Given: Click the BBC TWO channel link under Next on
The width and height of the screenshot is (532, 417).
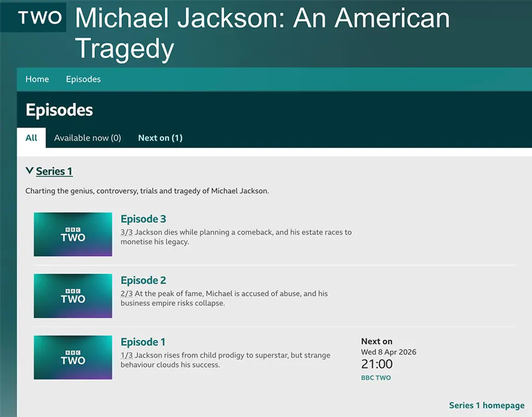Looking at the screenshot, I should (376, 378).
